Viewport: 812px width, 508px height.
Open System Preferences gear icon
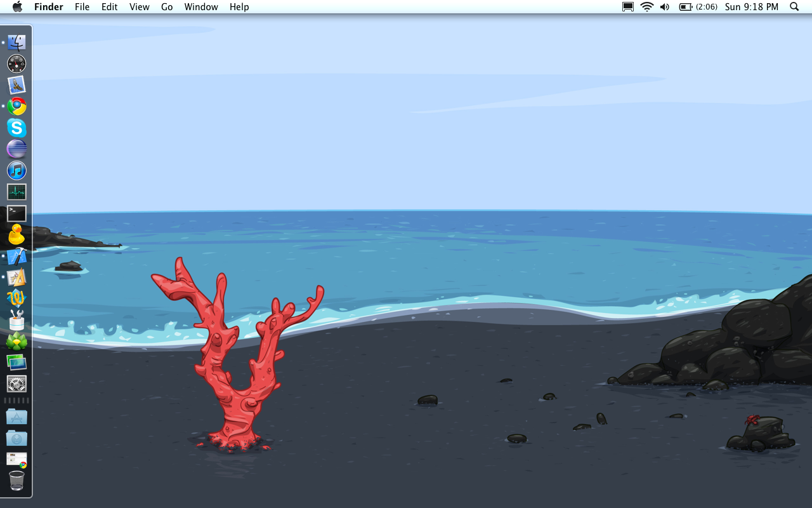[16, 384]
